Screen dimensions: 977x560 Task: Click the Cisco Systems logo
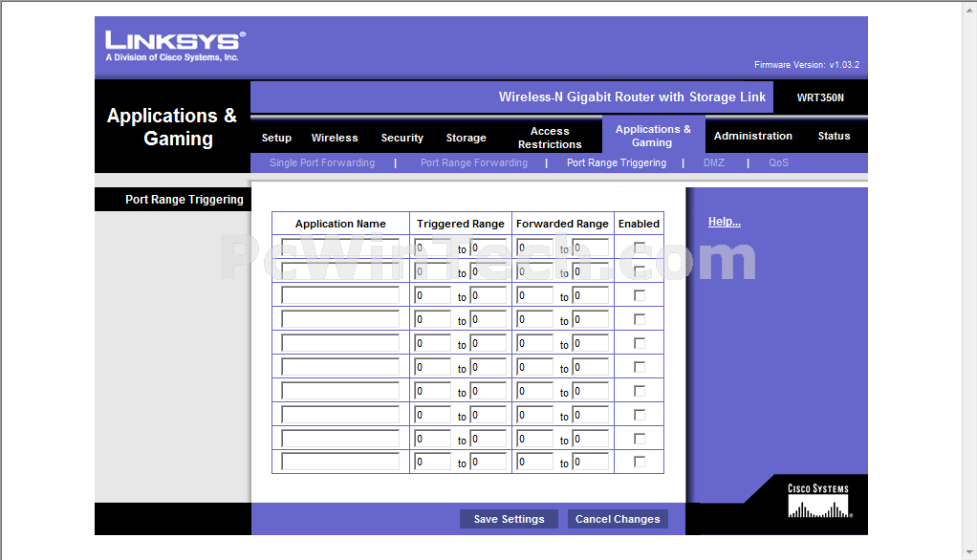(x=818, y=501)
